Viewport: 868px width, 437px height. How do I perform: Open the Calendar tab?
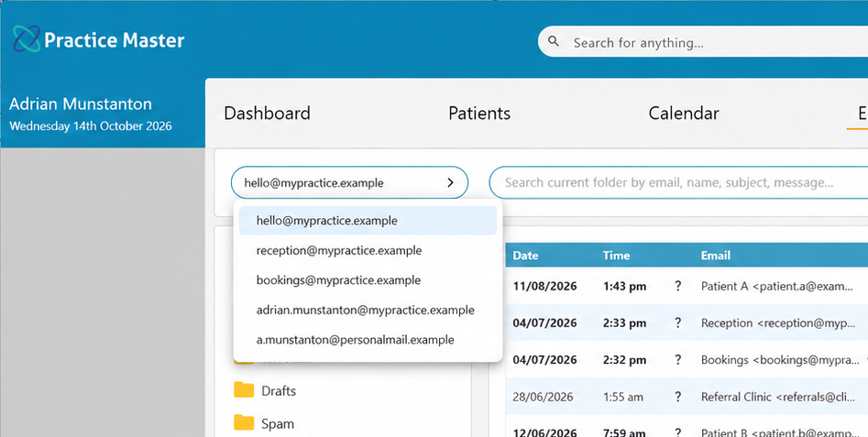(x=684, y=114)
